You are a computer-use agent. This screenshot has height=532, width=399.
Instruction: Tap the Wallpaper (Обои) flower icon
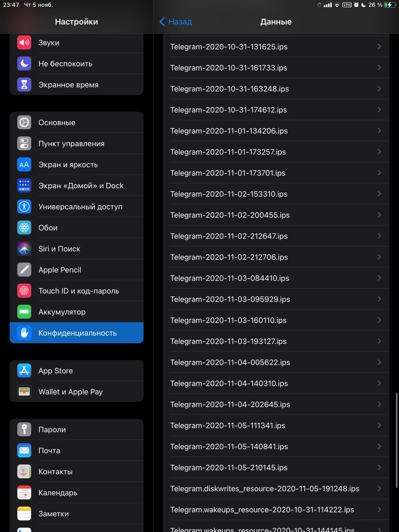click(x=24, y=227)
